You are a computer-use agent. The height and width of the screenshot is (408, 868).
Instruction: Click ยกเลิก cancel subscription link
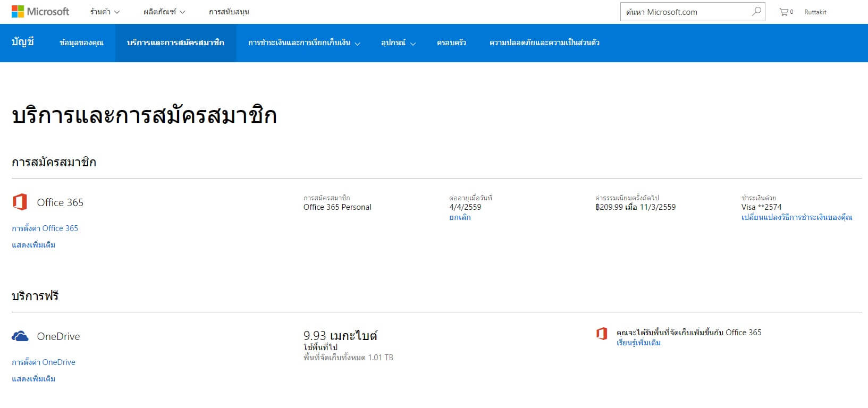460,217
